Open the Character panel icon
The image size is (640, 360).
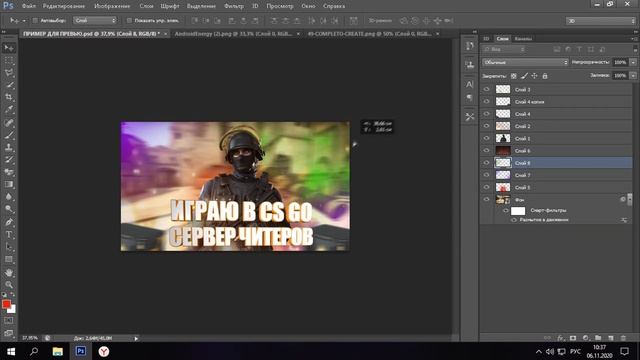tap(469, 84)
